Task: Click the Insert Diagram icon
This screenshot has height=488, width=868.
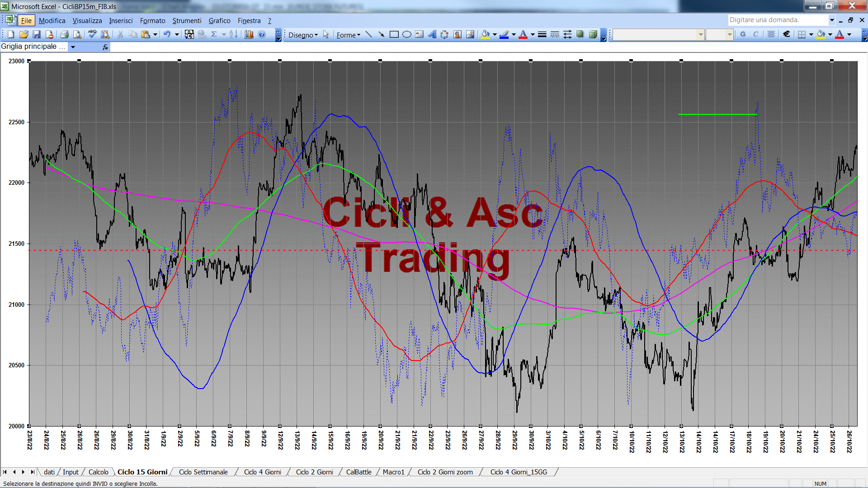Action: point(445,35)
